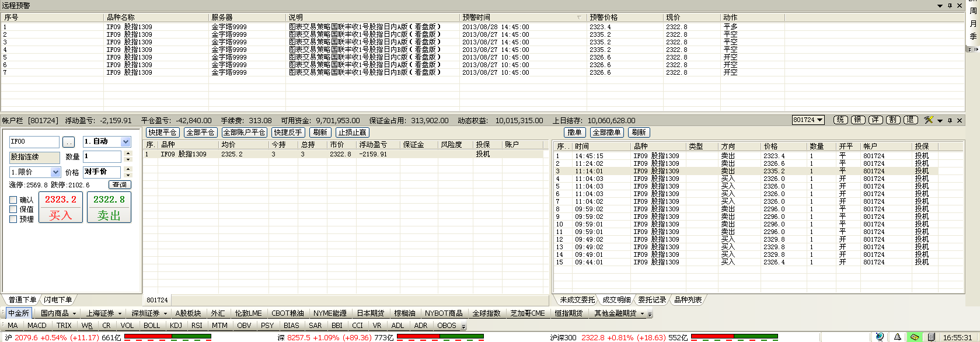Viewport: 980px width, 342px height.
Task: Click the red 买入 buy button
Action: point(61,208)
